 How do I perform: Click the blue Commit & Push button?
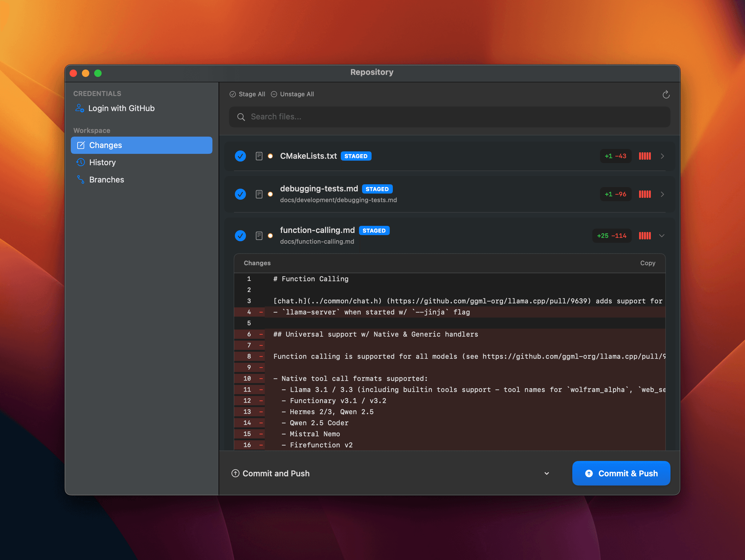click(x=621, y=473)
